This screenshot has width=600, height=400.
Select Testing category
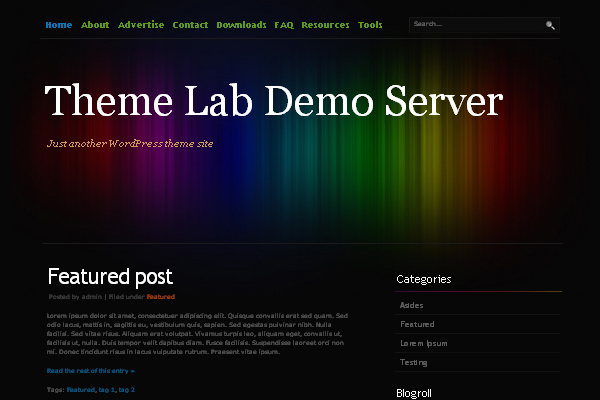click(x=414, y=362)
